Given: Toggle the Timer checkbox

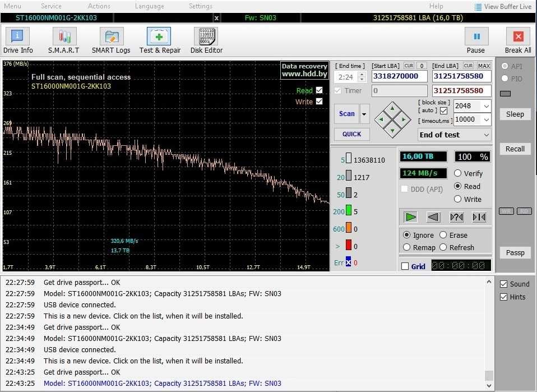Looking at the screenshot, I should (x=337, y=90).
